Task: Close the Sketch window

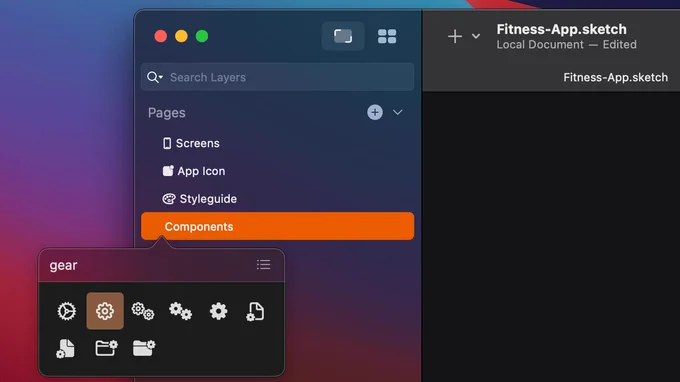Action: click(161, 36)
